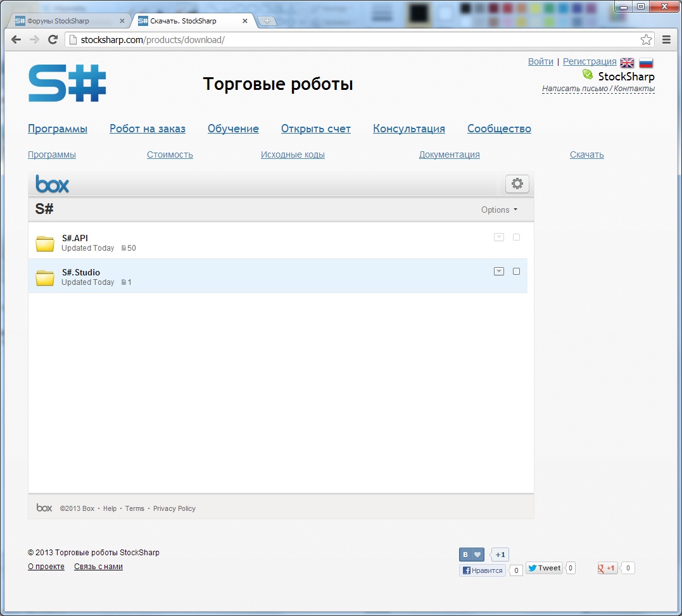
Task: Check the S#.Studio folder checkbox
Action: coord(516,272)
